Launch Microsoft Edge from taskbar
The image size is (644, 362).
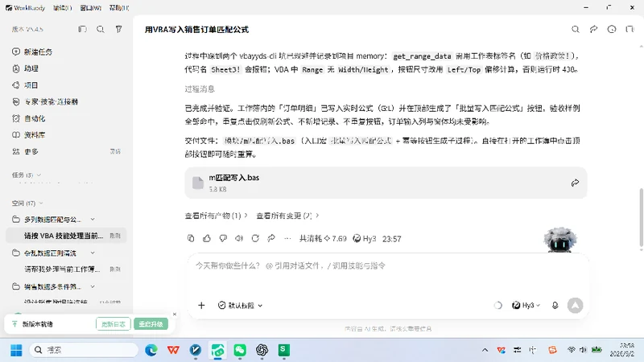tap(151, 350)
